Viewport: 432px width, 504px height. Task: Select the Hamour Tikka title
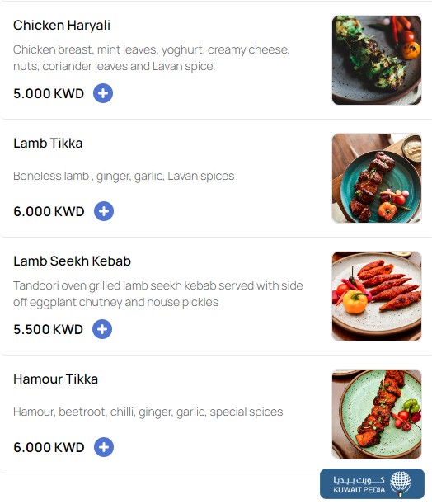[x=55, y=379]
